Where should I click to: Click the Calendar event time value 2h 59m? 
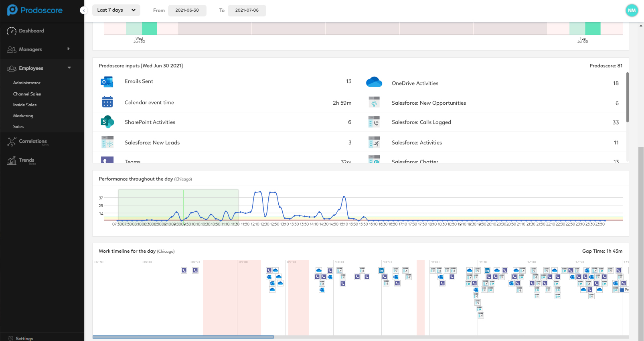pos(342,103)
